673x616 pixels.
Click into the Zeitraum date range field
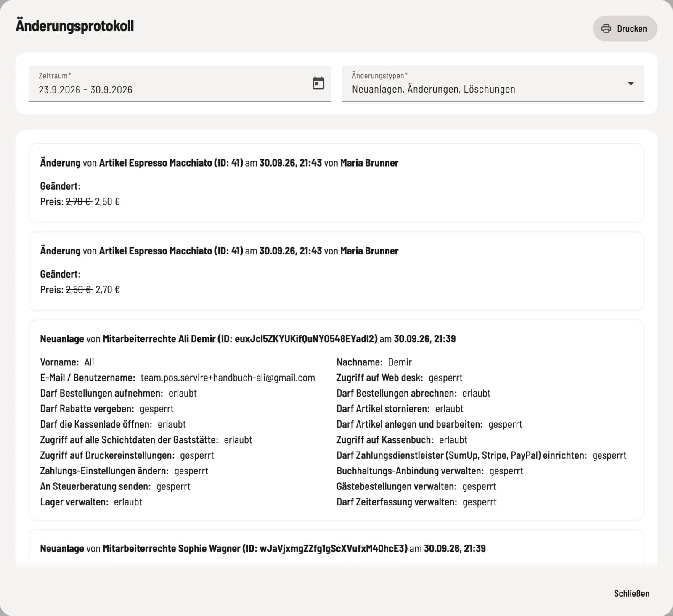180,83
